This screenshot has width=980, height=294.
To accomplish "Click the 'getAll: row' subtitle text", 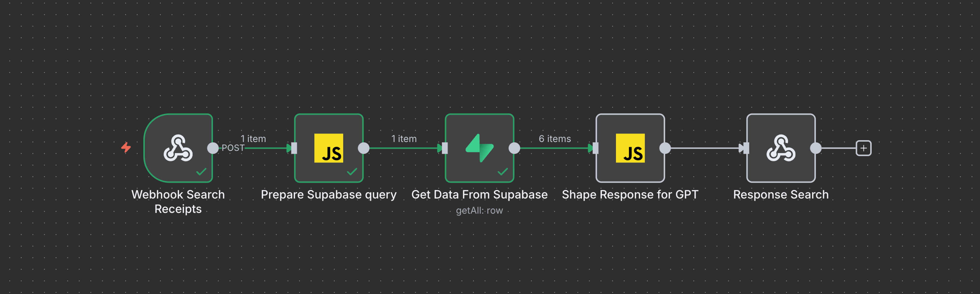I will [479, 210].
